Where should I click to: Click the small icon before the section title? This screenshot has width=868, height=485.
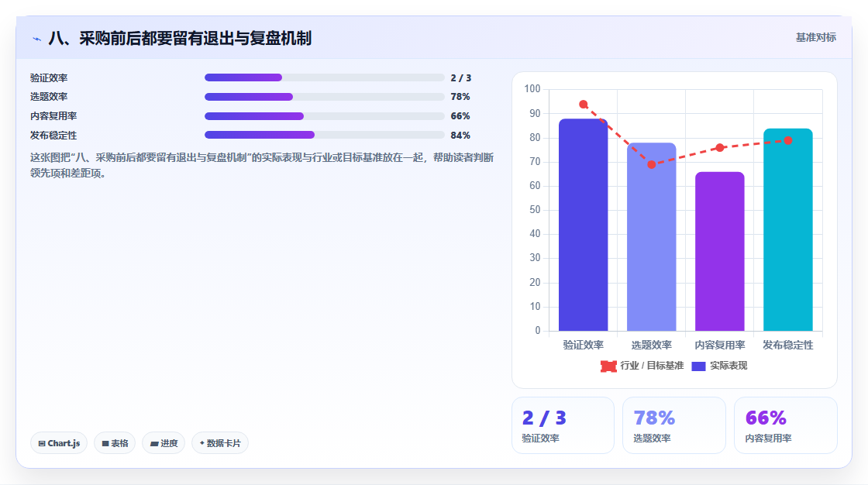(36, 39)
